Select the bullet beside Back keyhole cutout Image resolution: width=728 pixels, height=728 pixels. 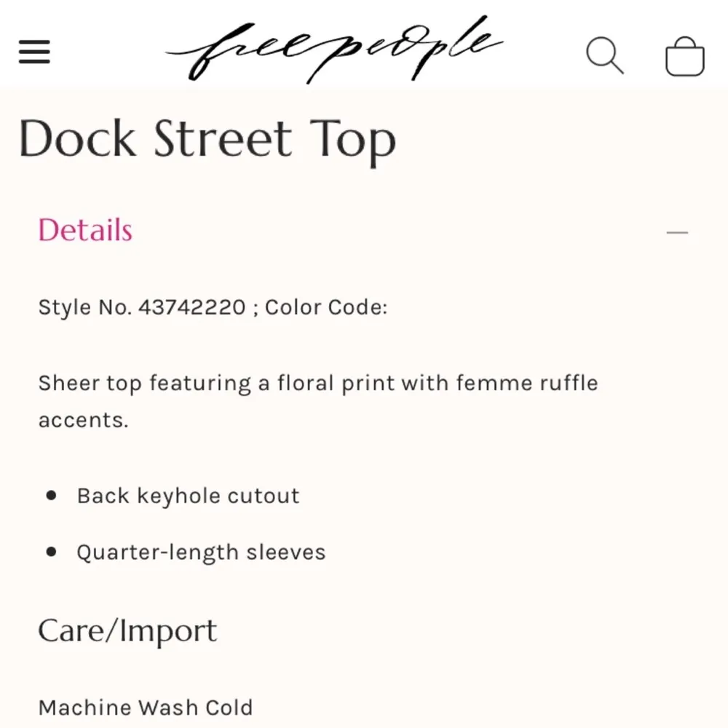(50, 495)
